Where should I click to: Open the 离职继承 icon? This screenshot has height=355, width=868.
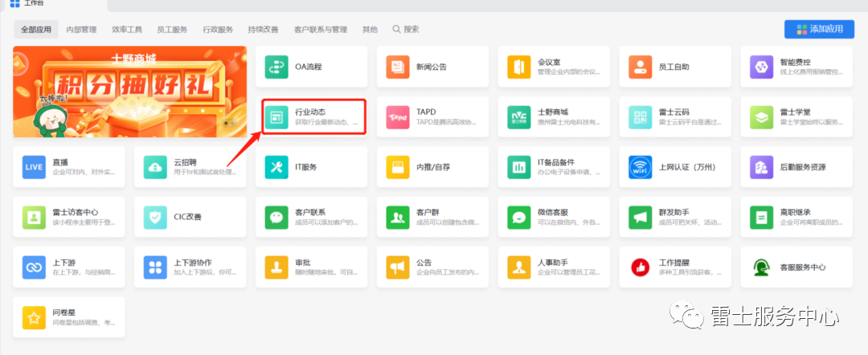pos(760,218)
